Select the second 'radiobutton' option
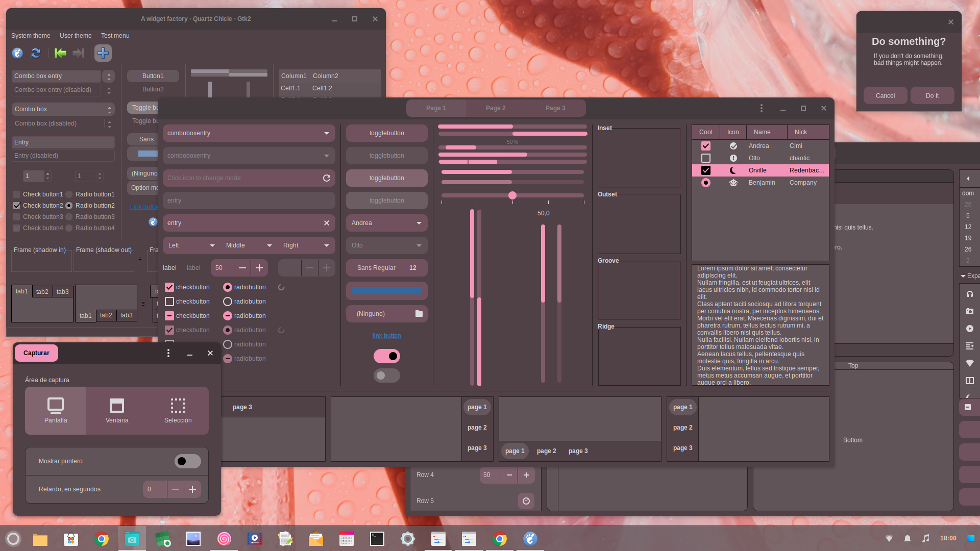Image resolution: width=980 pixels, height=551 pixels. pos(228,302)
